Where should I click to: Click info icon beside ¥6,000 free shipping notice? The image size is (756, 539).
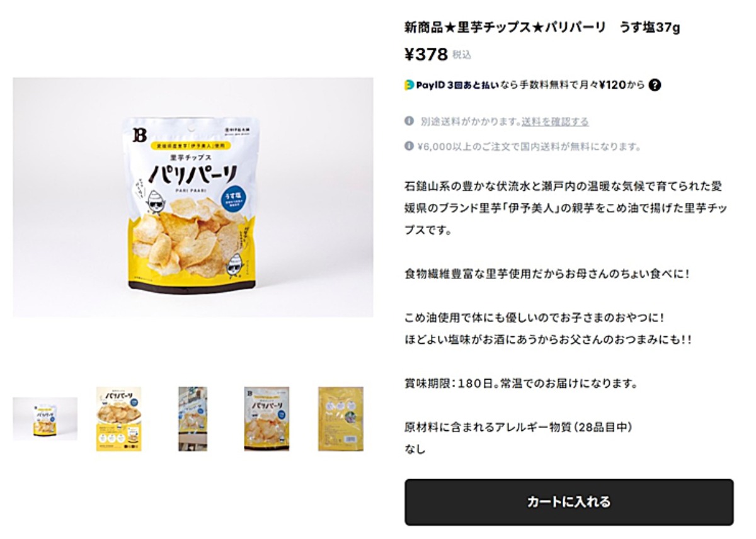click(x=409, y=146)
